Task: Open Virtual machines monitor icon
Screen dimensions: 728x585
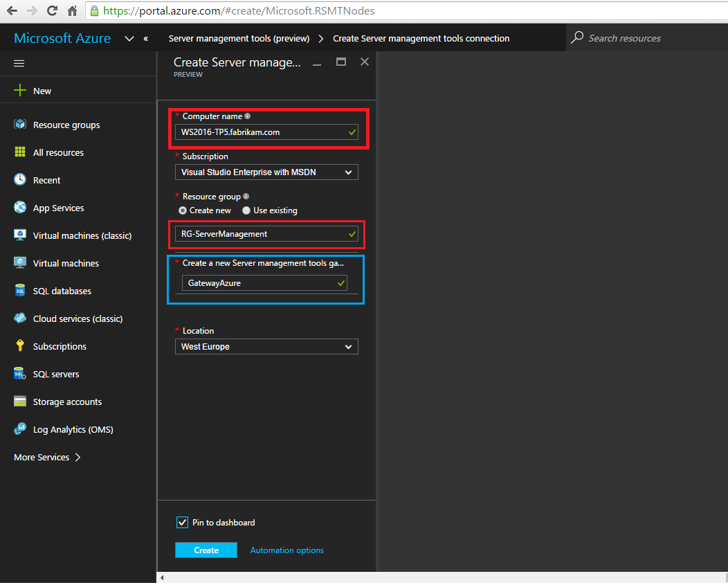Action: (x=20, y=262)
